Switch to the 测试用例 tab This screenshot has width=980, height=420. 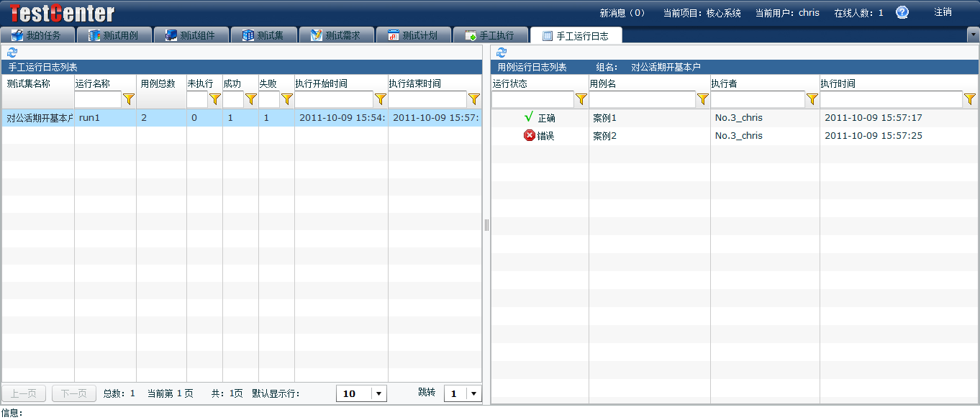(113, 35)
